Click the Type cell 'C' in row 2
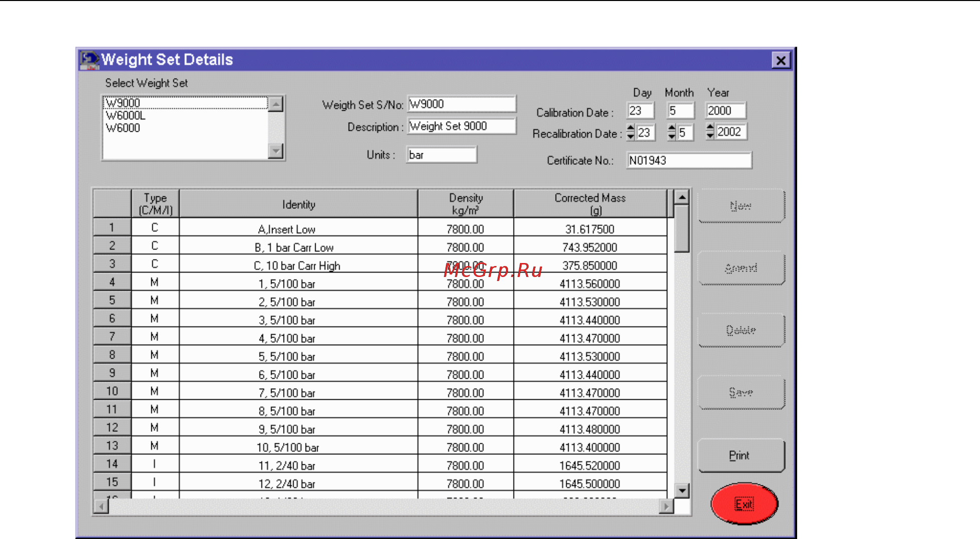 [x=155, y=245]
